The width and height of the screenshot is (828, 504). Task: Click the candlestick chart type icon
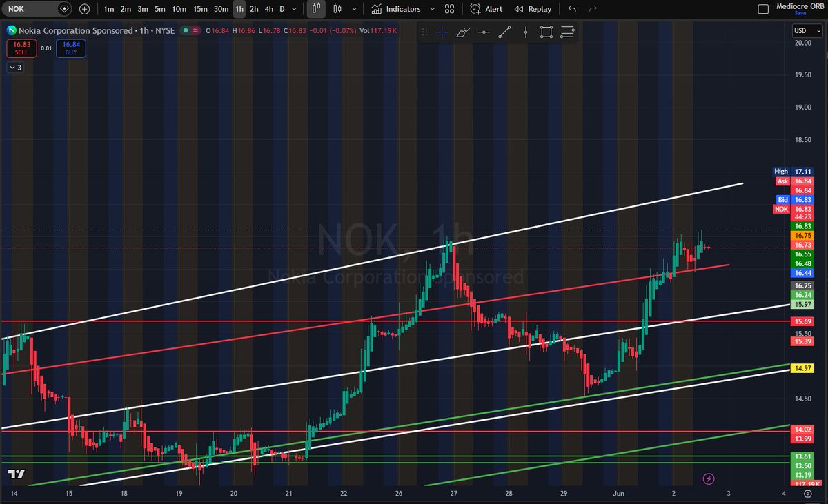pos(317,9)
